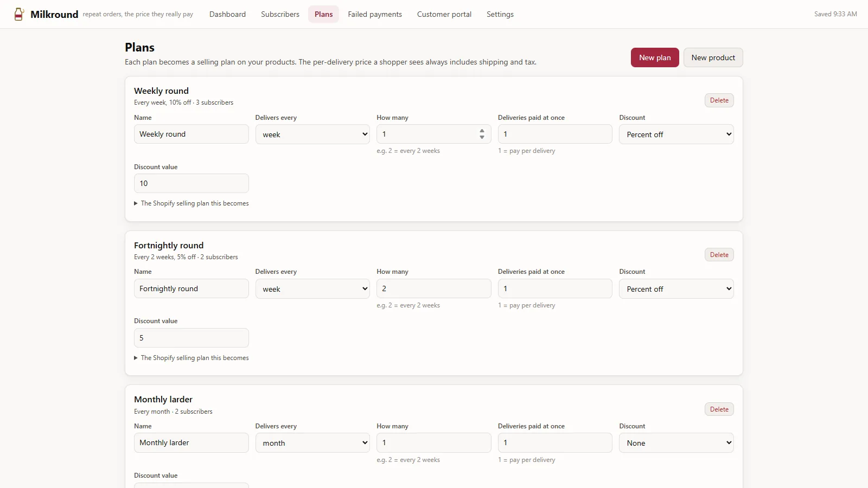Viewport: 868px width, 488px height.
Task: Open the Customer portal tab
Action: tap(444, 14)
